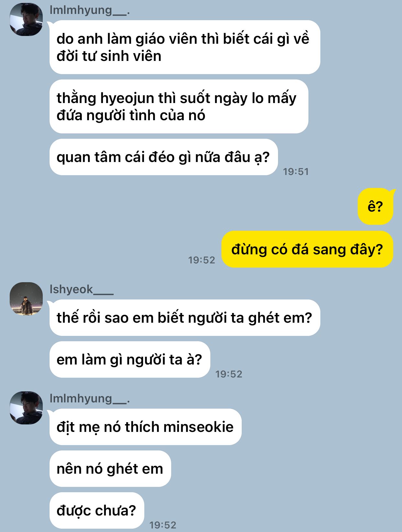Tap the yellow 'ê?' sent message
The image size is (402, 532).
[375, 206]
